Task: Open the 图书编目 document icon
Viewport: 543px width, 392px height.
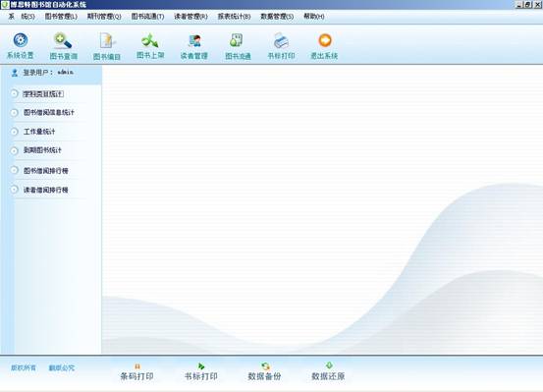Action: coord(107,40)
